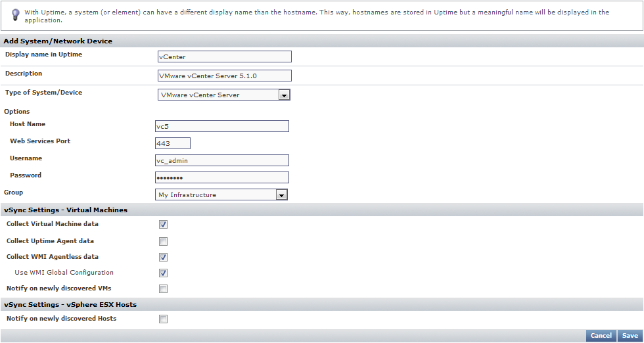Enable Notify on newly discovered VMs

click(163, 289)
